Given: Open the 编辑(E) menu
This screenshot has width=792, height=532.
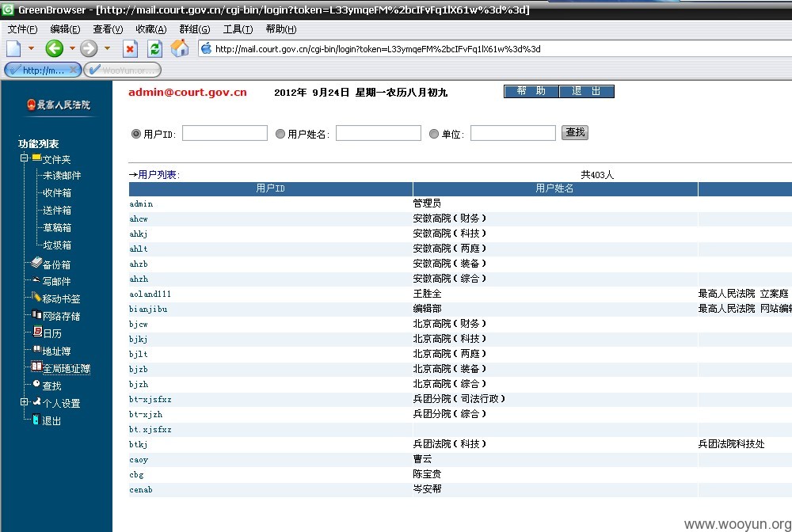Looking at the screenshot, I should (65, 29).
